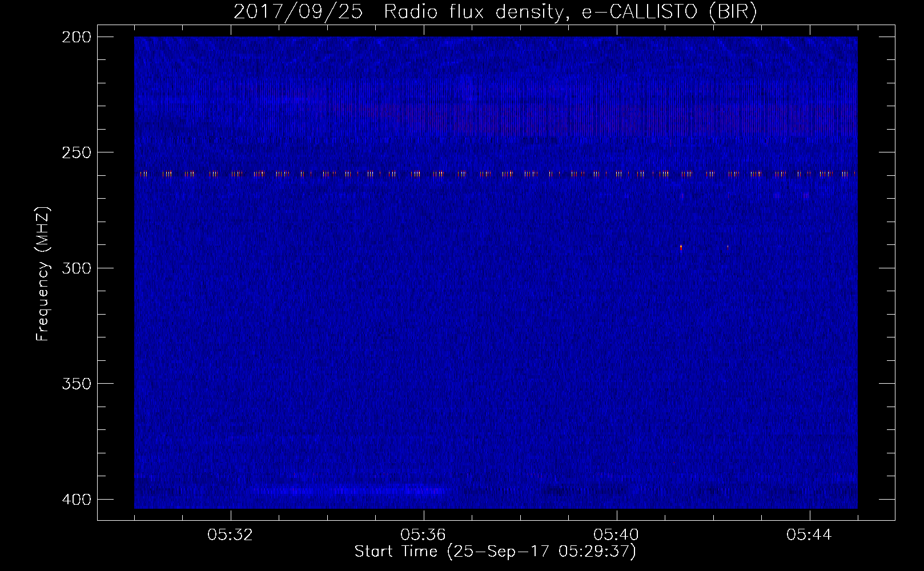Click the 'Frequency (MHZ)' axis label
Viewport: 924px width, 571px height.
point(43,274)
